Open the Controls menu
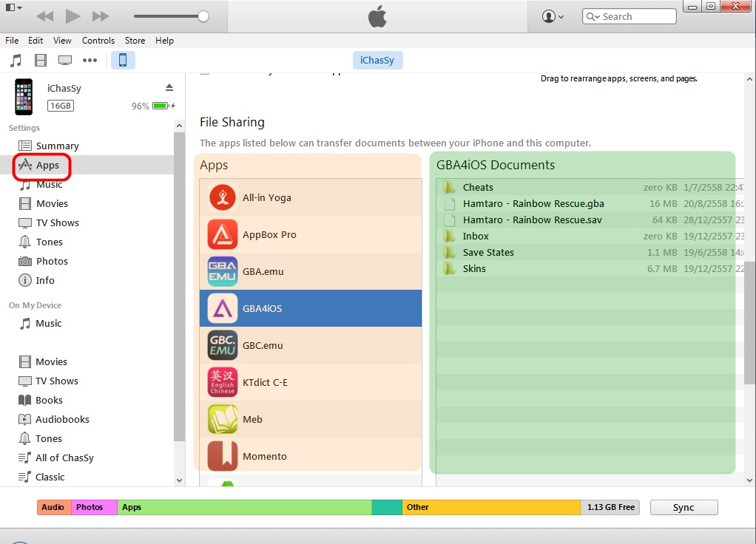Viewport: 756px width, 544px height. pos(98,41)
